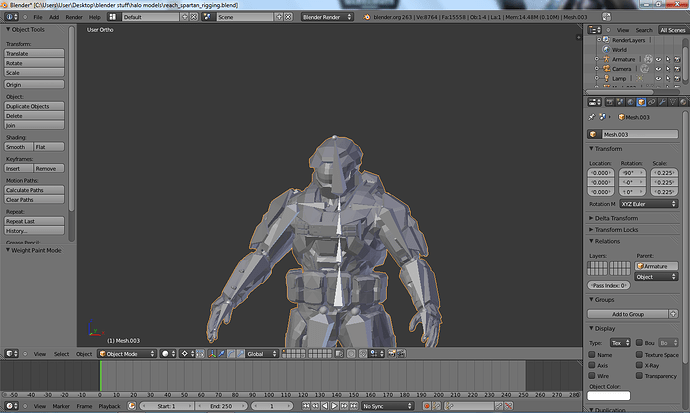The height and width of the screenshot is (413, 690).
Task: Enable the Wire display checkbox
Action: [592, 376]
